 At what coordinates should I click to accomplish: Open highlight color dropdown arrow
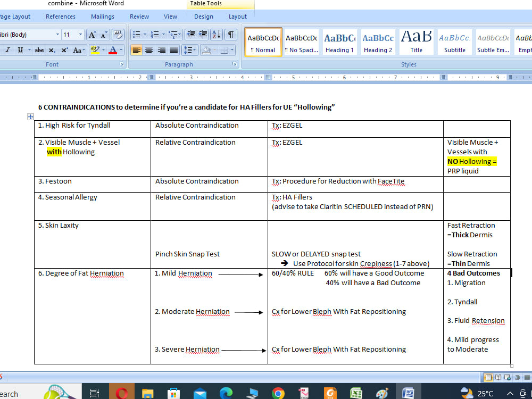tap(104, 50)
